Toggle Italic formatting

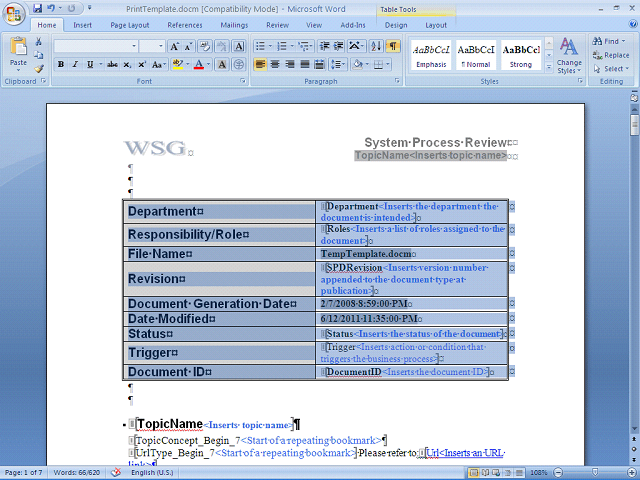pyautogui.click(x=75, y=64)
